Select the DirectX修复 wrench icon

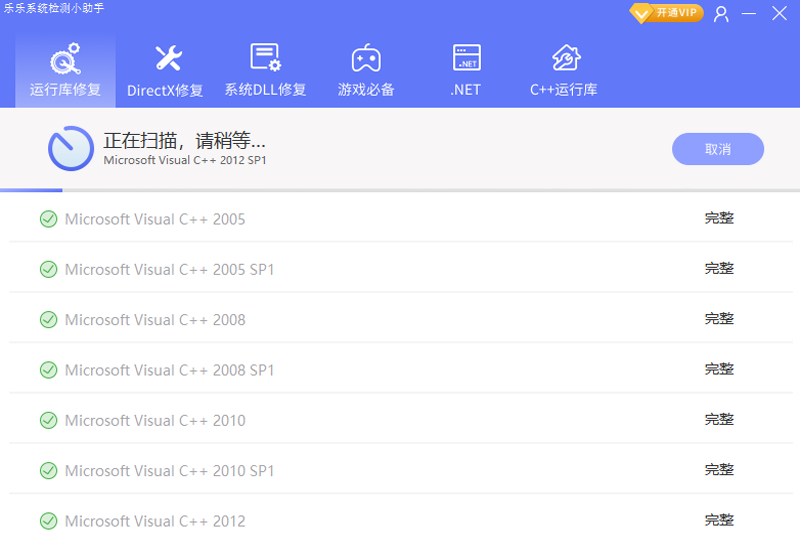[166, 59]
